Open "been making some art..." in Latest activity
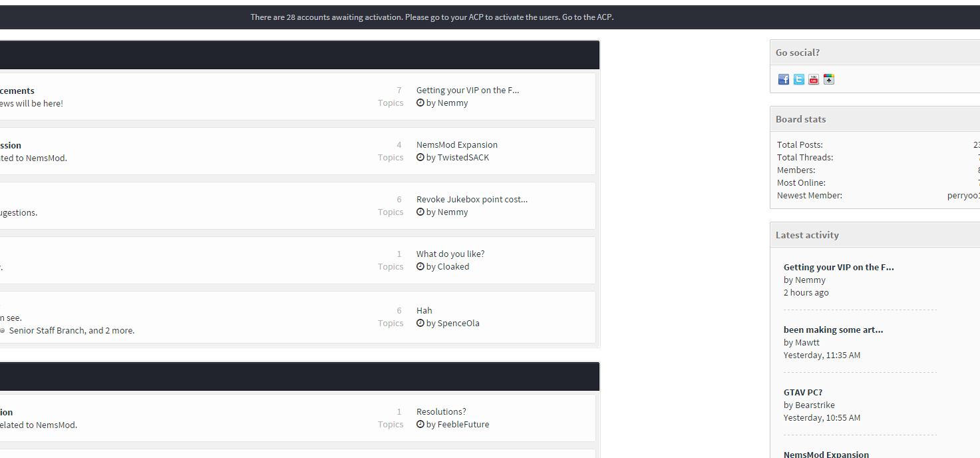 [x=833, y=330]
